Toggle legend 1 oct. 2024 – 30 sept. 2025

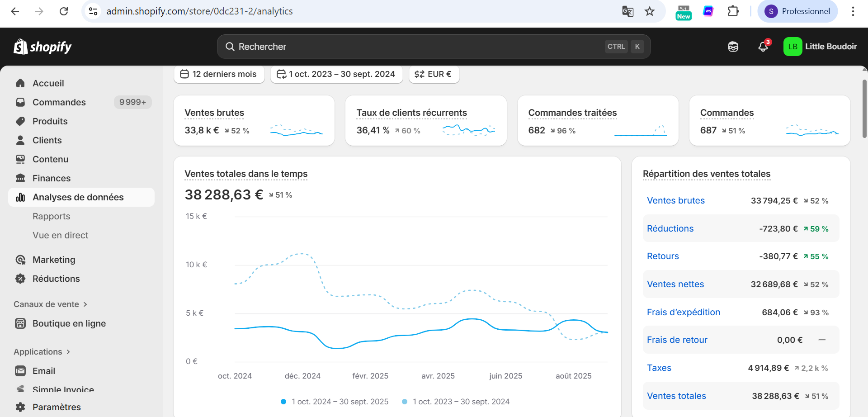pos(335,402)
